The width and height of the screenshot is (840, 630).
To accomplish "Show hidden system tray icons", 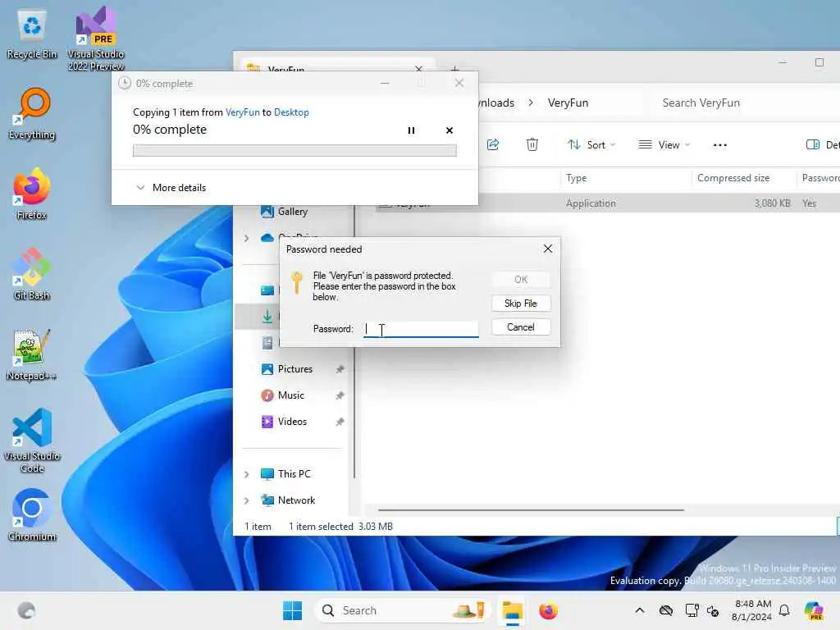I will coord(640,610).
